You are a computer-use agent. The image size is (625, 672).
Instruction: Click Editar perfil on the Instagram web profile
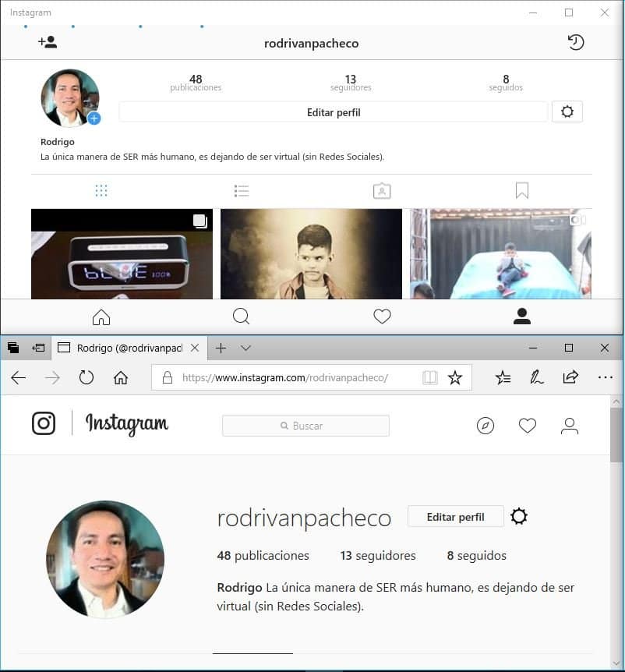[x=455, y=516]
